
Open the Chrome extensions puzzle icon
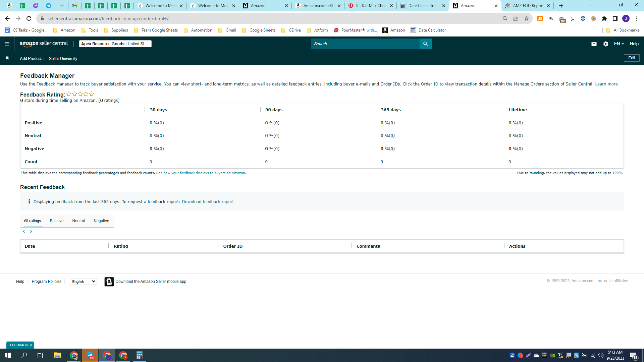(604, 18)
